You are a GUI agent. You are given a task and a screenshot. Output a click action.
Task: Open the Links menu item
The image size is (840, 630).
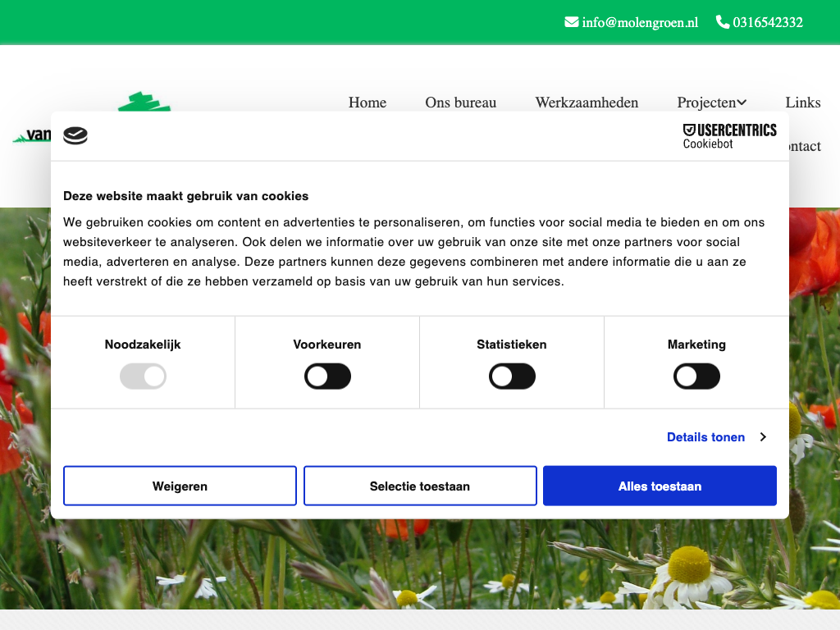point(802,103)
